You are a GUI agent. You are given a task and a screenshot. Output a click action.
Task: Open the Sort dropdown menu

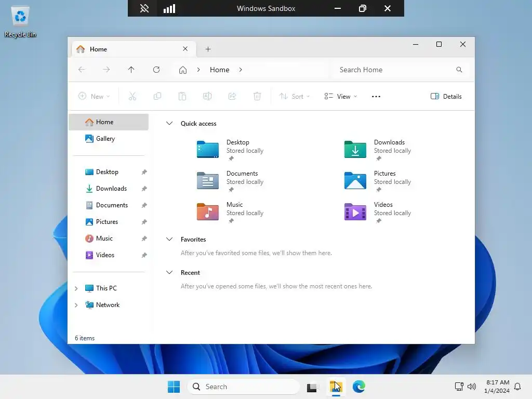tap(294, 96)
